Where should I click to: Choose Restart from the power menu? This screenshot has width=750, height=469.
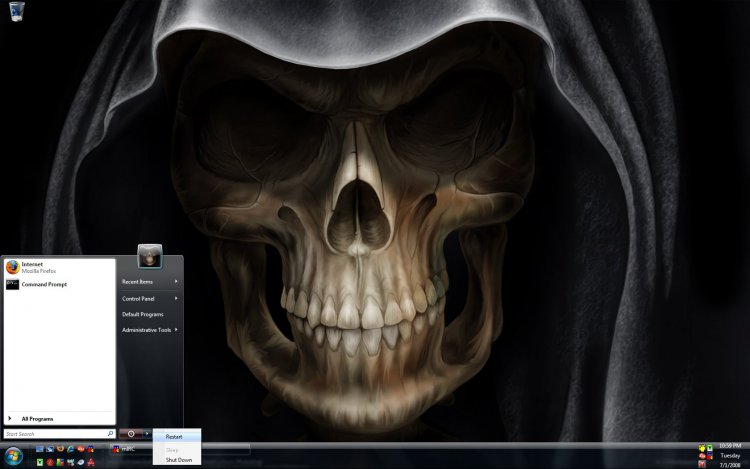click(176, 436)
